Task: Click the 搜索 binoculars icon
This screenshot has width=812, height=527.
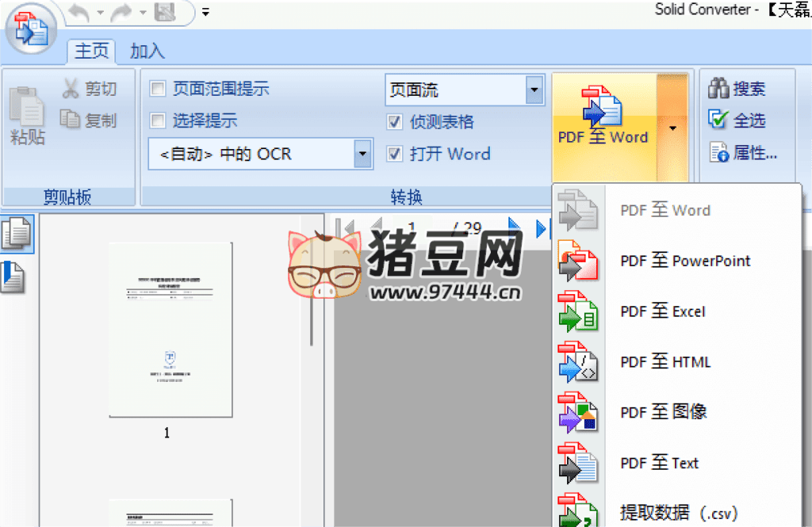Action: (718, 88)
